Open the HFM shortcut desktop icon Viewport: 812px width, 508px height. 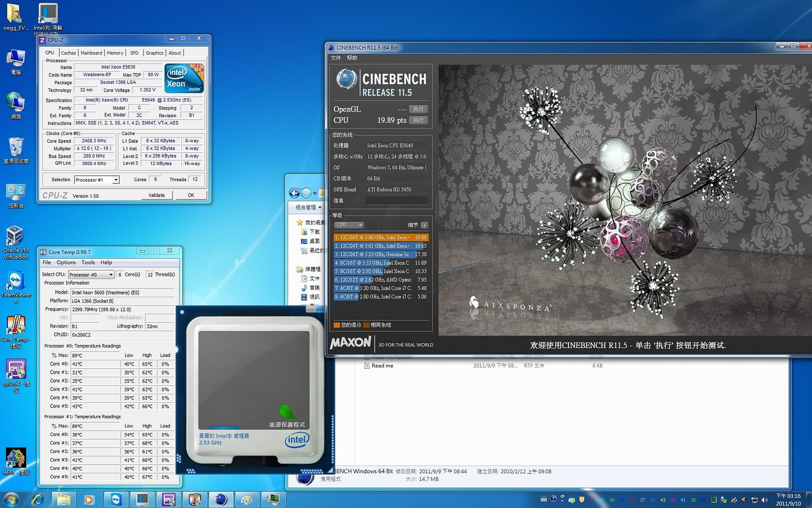point(16,461)
